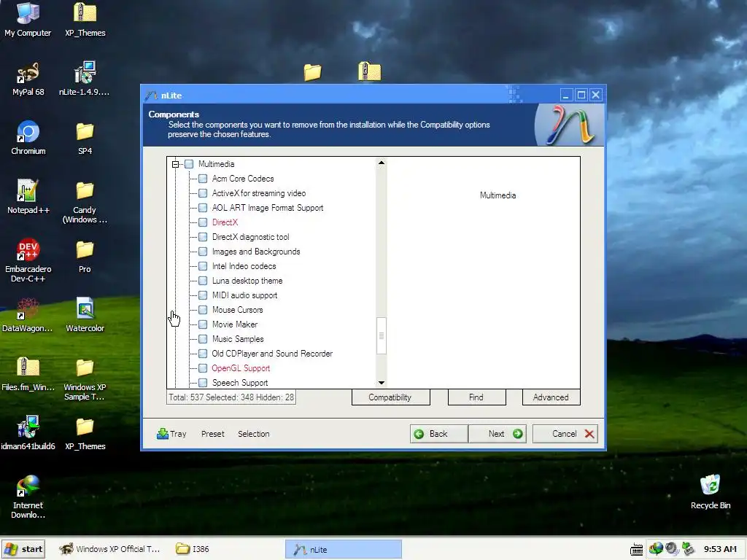Open the Watercolor file icon

[85, 315]
